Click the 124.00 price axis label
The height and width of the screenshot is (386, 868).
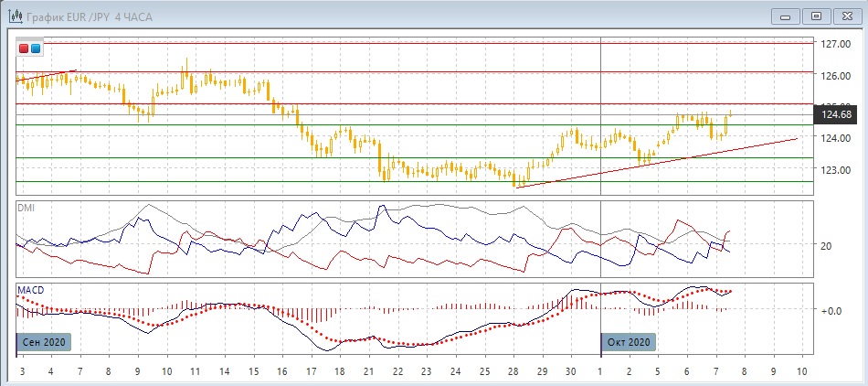(836, 137)
